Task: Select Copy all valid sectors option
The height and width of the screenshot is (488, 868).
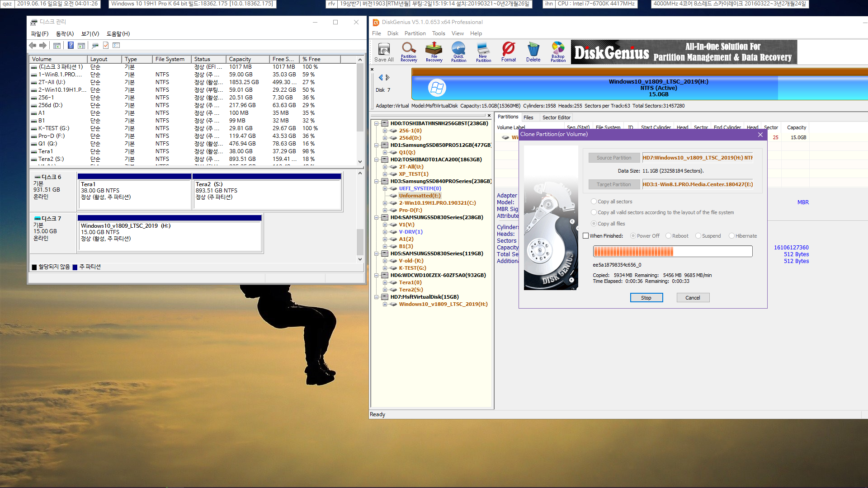Action: [594, 212]
